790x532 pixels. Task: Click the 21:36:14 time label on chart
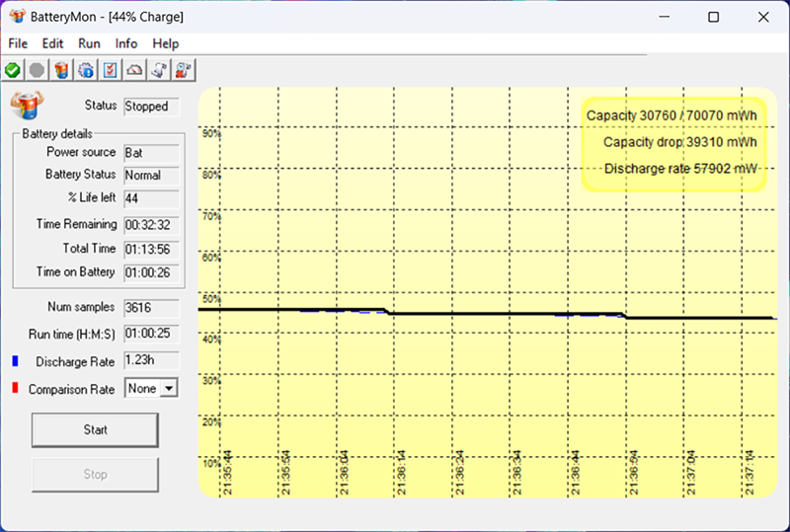tap(401, 473)
